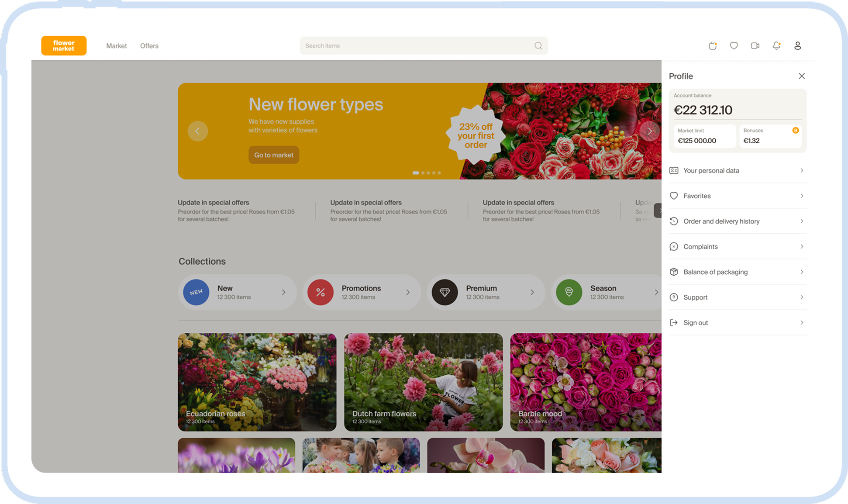Expand the Favorites row in Profile panel
This screenshot has width=848, height=504.
[x=738, y=196]
